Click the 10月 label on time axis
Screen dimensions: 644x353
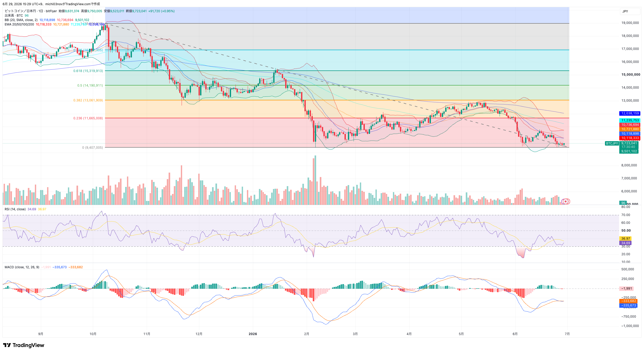click(93, 334)
